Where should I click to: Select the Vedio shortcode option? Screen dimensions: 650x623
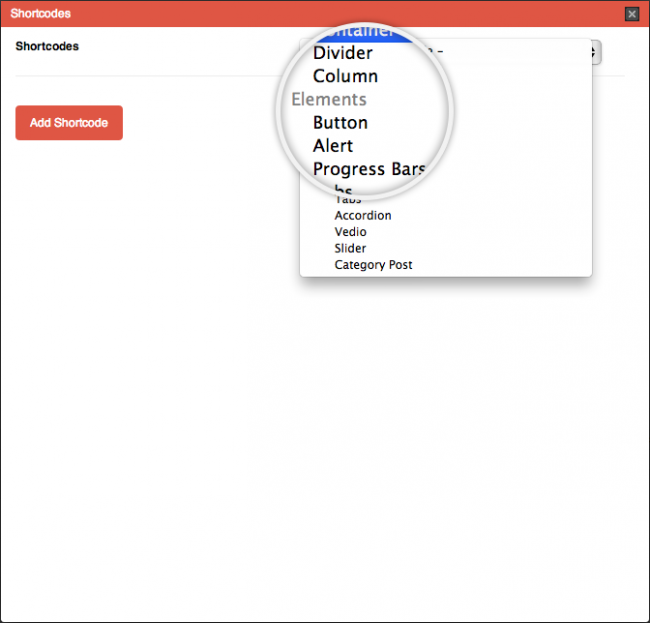pyautogui.click(x=350, y=232)
